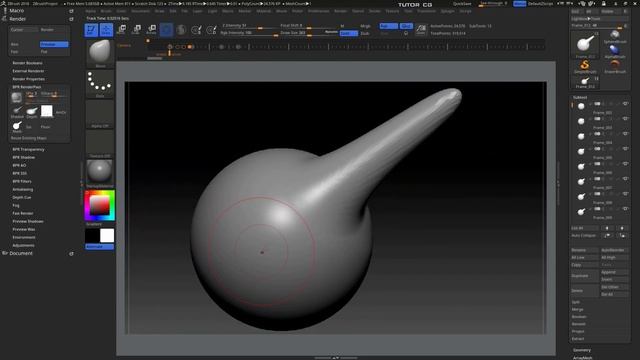Click Lightbox Tools button
Screen dimensions: 640x360
pos(600,19)
